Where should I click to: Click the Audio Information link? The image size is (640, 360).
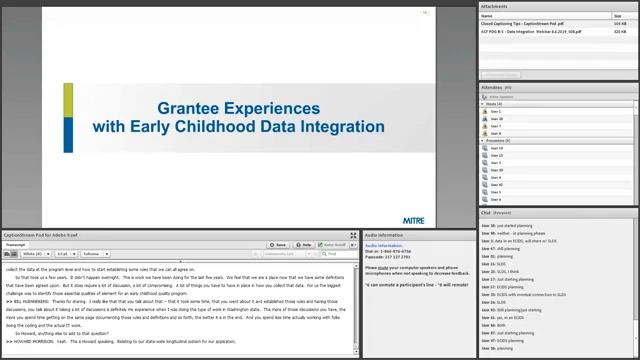383,246
